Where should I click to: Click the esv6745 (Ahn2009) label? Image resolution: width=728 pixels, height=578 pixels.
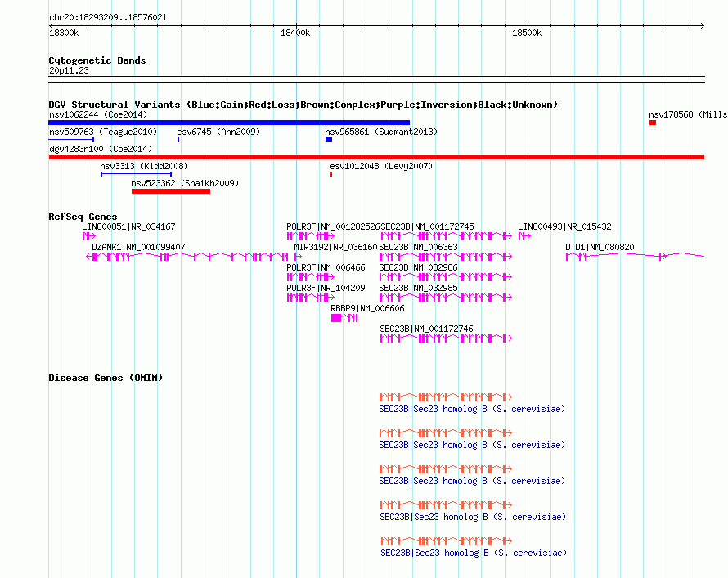click(218, 132)
